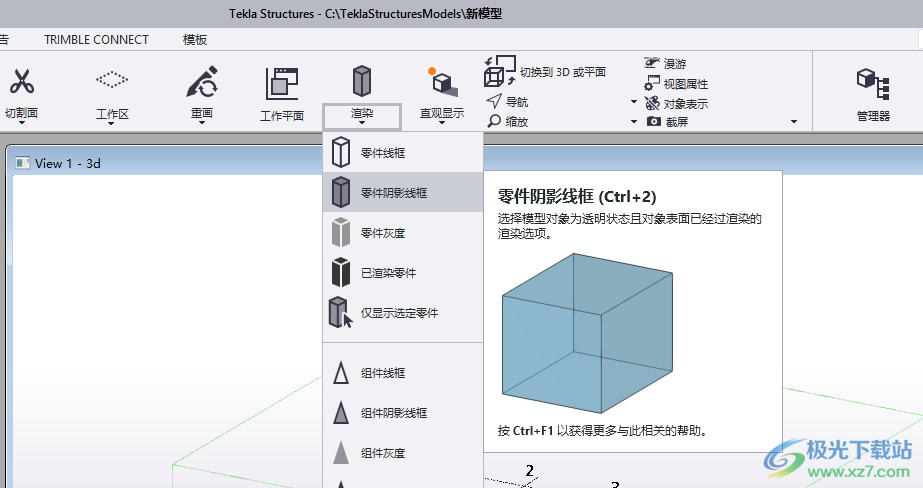The width and height of the screenshot is (923, 488).
Task: Click the rendering column icon
Action: click(361, 81)
